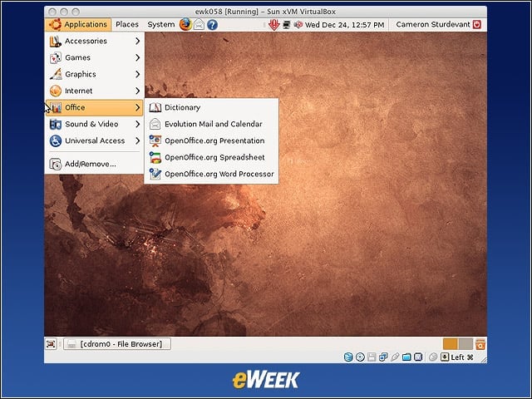Image resolution: width=532 pixels, height=399 pixels.
Task: Click VirtualBox floppy disk status icon
Action: click(x=372, y=357)
